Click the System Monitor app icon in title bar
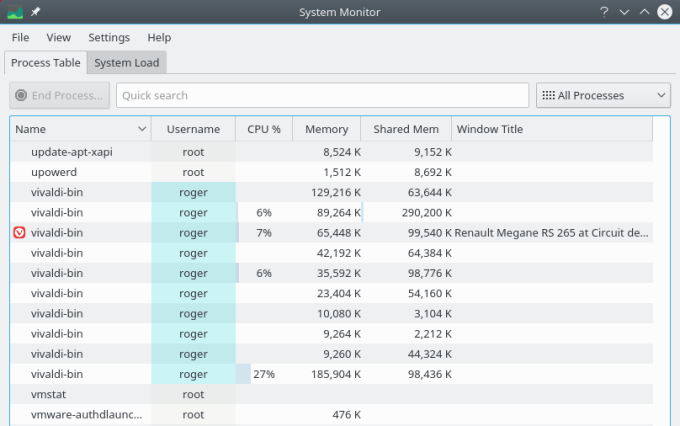The image size is (680, 426). (x=15, y=12)
